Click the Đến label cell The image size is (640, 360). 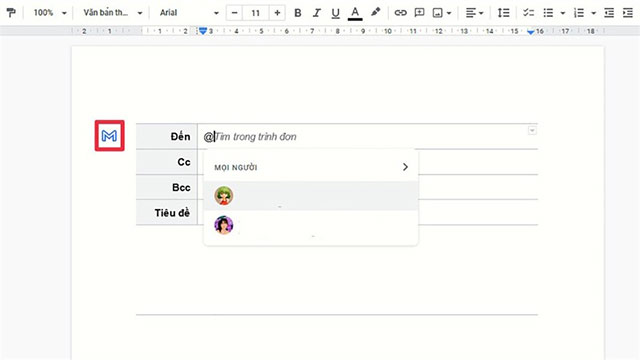coord(167,136)
